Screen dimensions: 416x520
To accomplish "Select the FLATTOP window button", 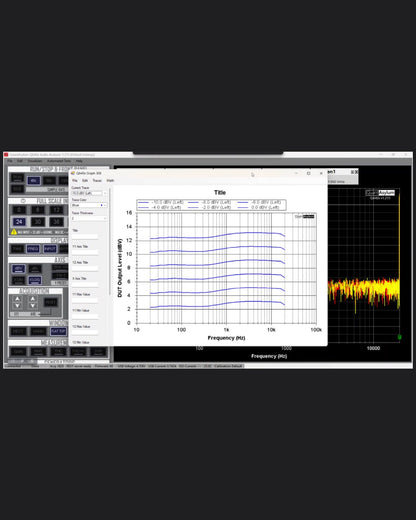I will point(58,331).
